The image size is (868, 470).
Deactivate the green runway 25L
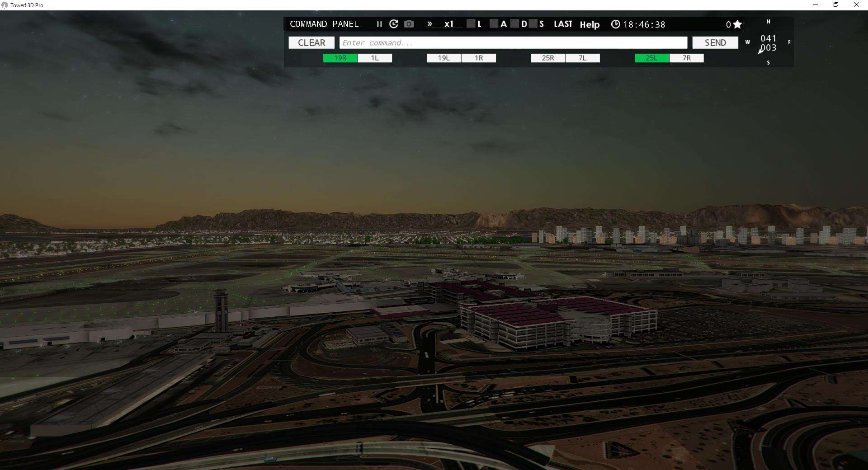pos(651,58)
